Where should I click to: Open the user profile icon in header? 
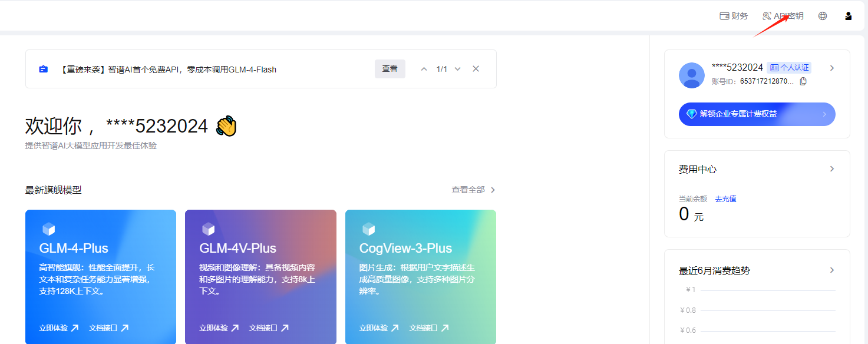(x=849, y=16)
